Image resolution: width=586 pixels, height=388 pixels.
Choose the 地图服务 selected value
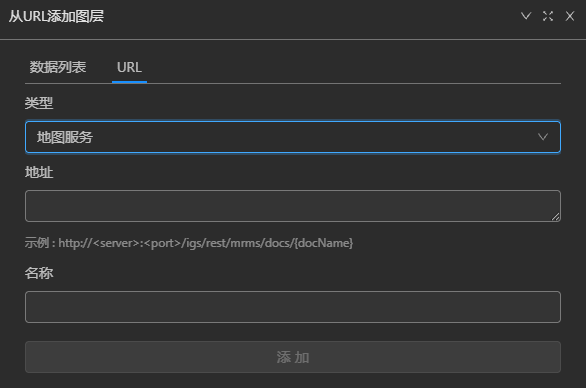65,137
